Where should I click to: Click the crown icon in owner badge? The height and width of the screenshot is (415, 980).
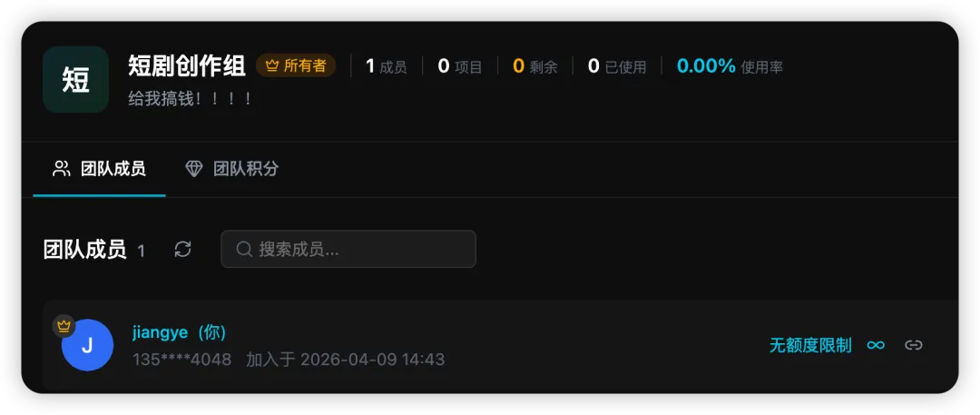point(272,65)
